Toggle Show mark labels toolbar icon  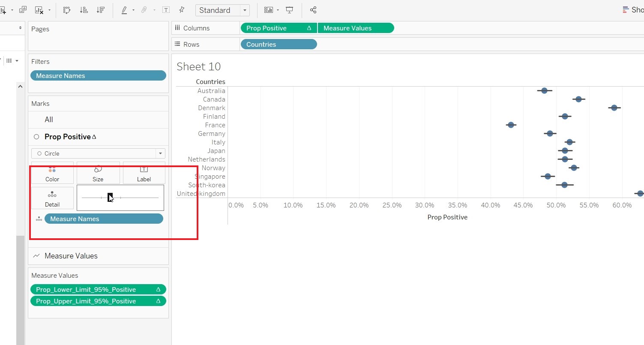pos(166,10)
